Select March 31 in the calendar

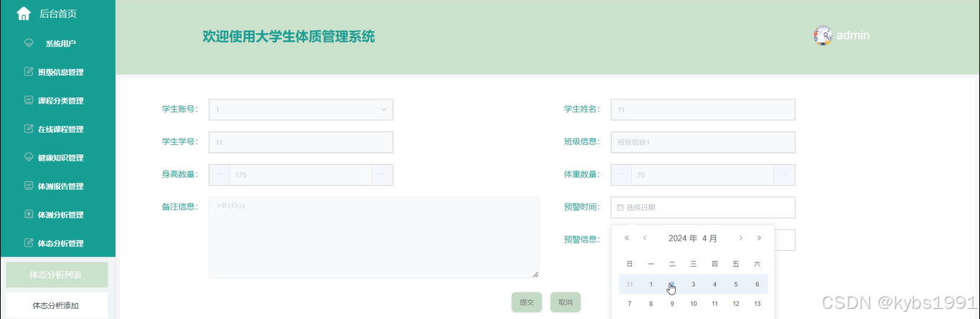click(x=629, y=285)
